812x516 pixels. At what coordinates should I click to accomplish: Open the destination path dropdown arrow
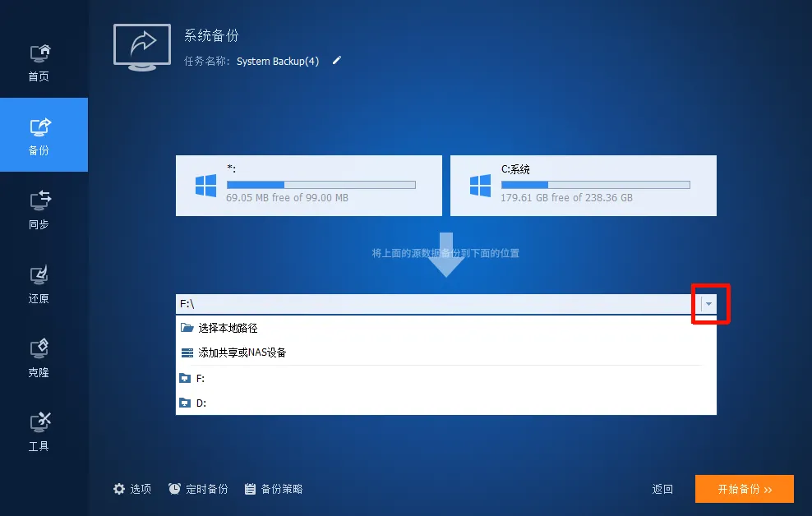coord(708,304)
